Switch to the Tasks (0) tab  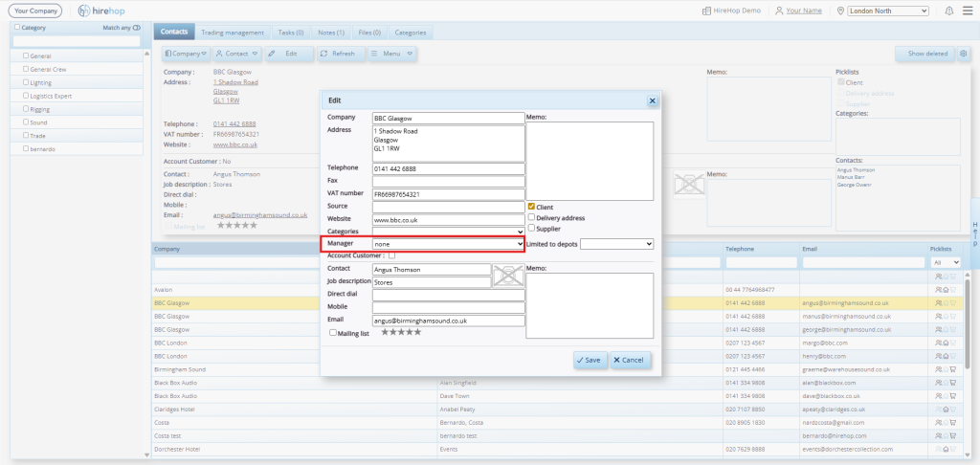pos(291,32)
